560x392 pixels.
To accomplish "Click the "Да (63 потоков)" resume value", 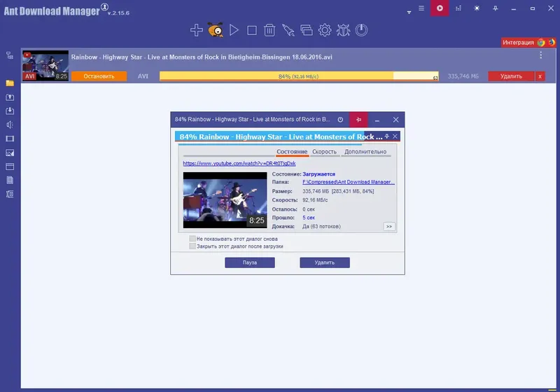I will click(321, 227).
